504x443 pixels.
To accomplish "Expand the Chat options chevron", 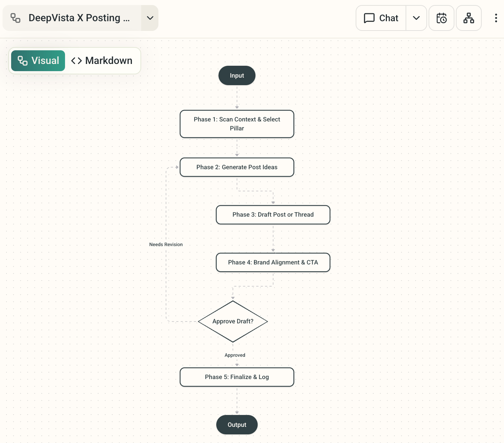I will [416, 18].
